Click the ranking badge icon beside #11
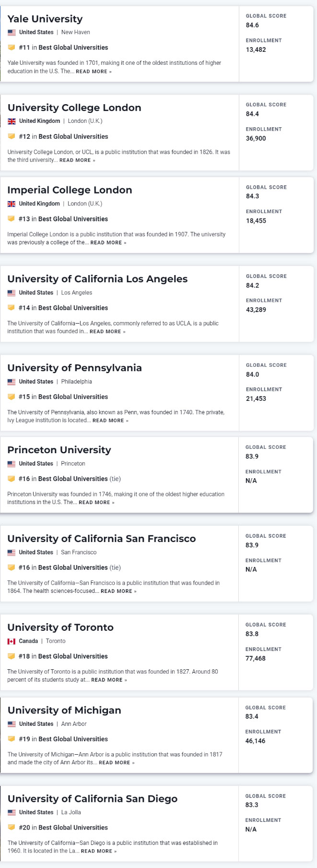 point(12,48)
